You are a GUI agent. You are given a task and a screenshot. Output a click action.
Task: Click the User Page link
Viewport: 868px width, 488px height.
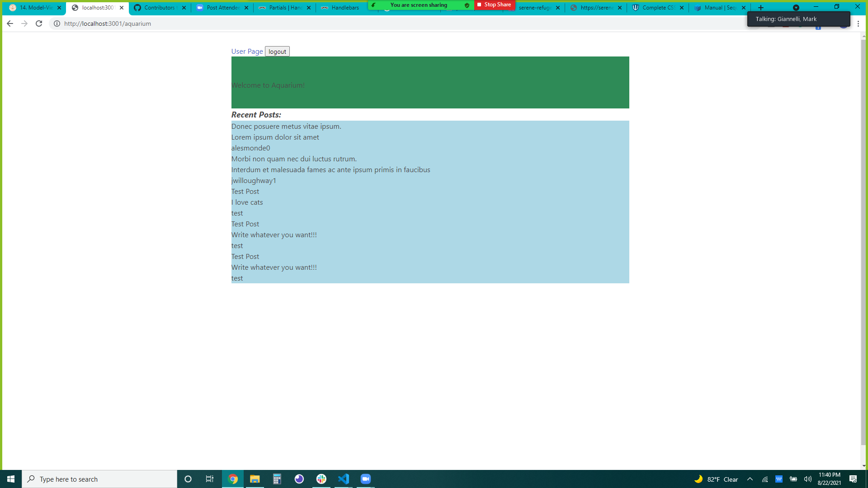[247, 52]
